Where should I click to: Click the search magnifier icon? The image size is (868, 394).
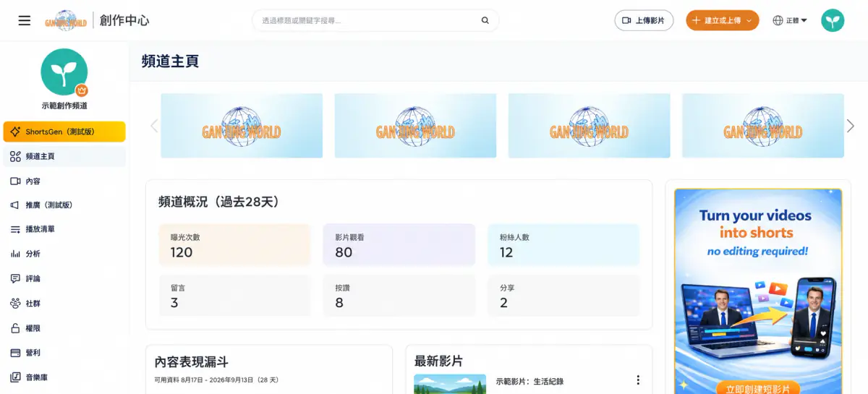click(485, 20)
